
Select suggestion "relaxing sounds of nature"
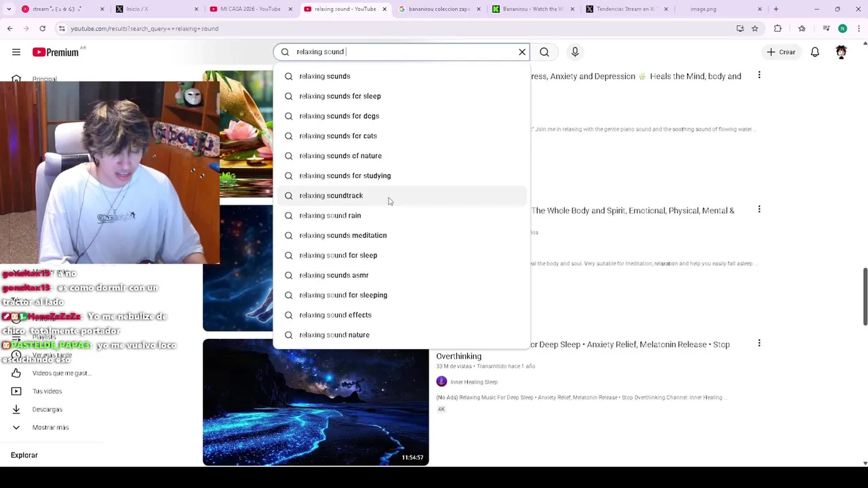point(401,156)
